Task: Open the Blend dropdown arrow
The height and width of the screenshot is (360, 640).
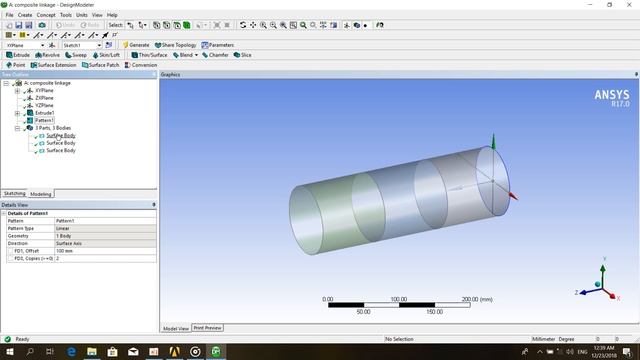Action: (196, 55)
